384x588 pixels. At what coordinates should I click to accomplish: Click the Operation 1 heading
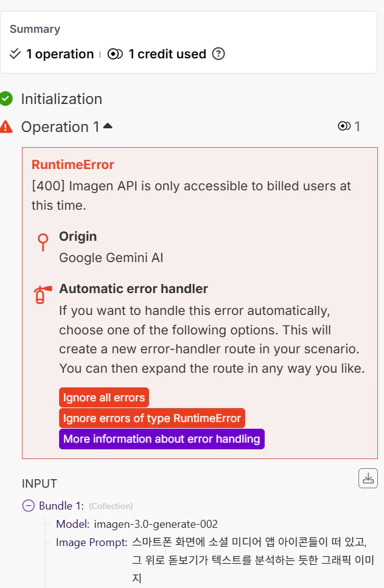coord(60,127)
